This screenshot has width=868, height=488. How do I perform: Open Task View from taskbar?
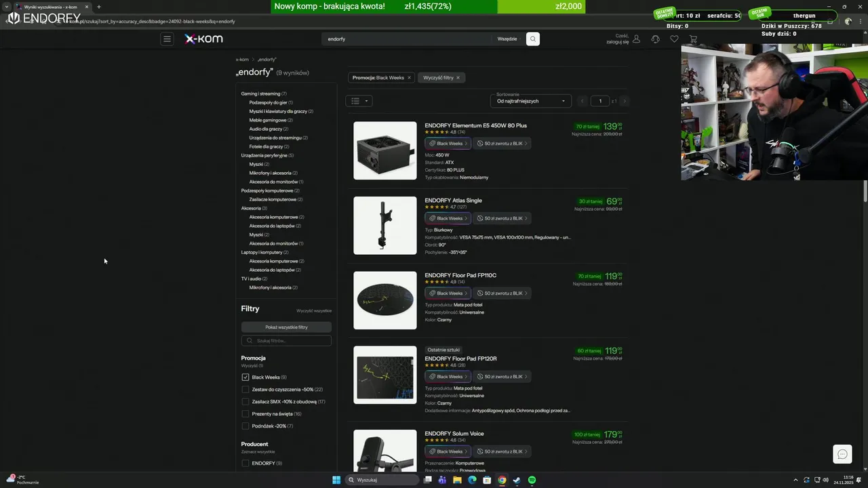click(427, 480)
